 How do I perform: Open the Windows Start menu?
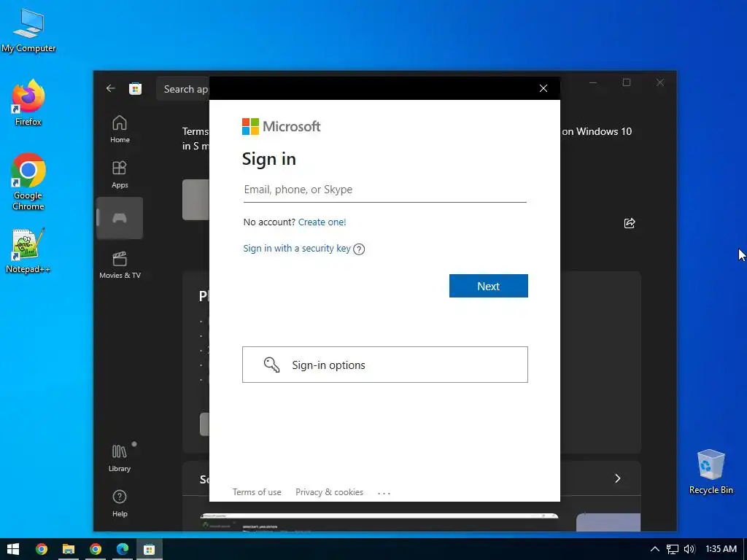[13, 549]
